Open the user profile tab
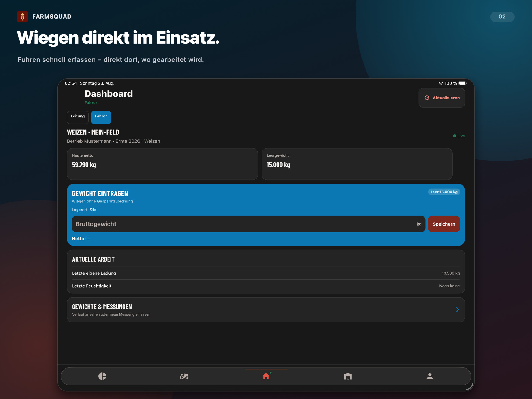 pos(430,376)
